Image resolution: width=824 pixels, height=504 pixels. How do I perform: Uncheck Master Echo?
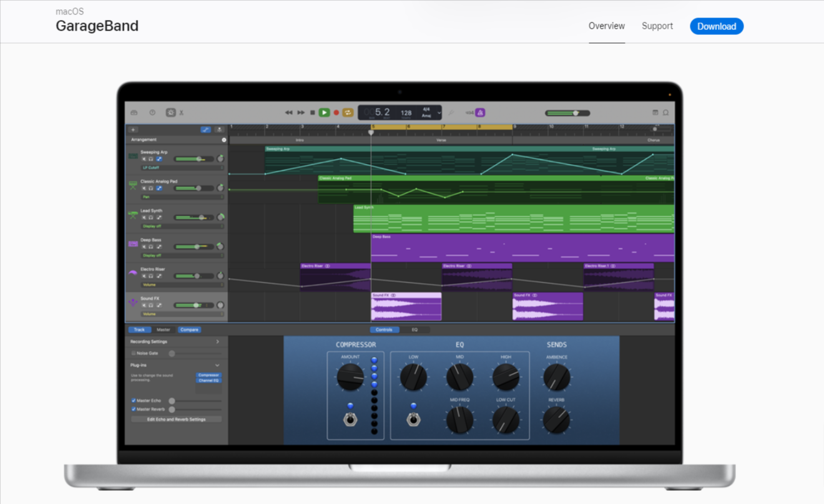(x=134, y=400)
